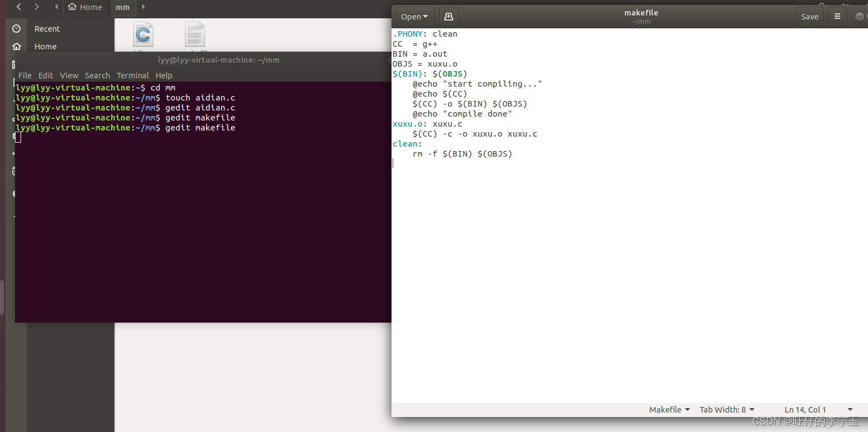This screenshot has width=868, height=432.
Task: Open Home in Files sidebar
Action: 46,47
